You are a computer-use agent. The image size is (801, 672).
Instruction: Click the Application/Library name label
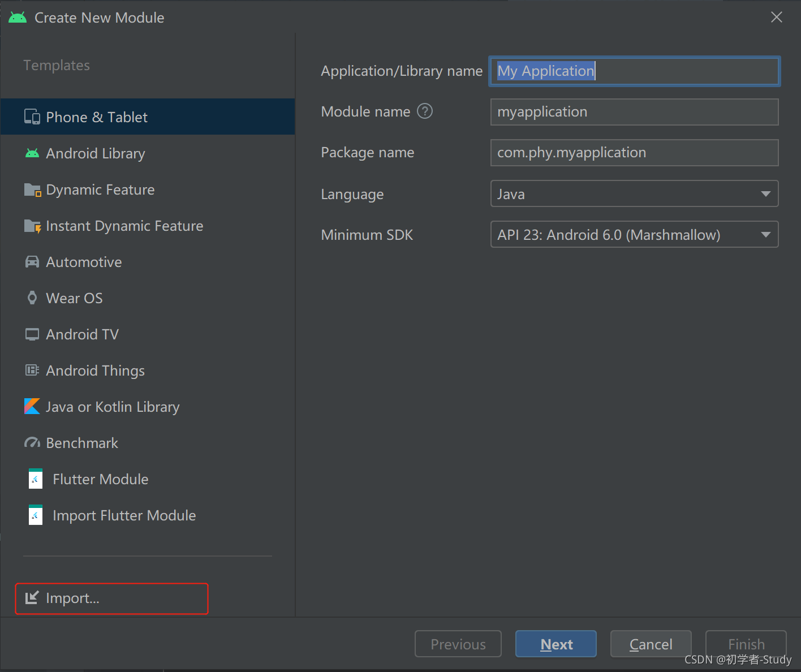pos(402,71)
